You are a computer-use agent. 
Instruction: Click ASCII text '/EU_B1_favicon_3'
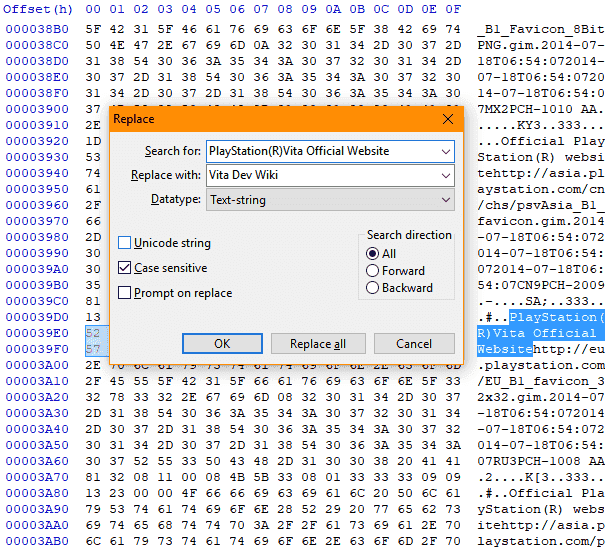[x=541, y=381]
